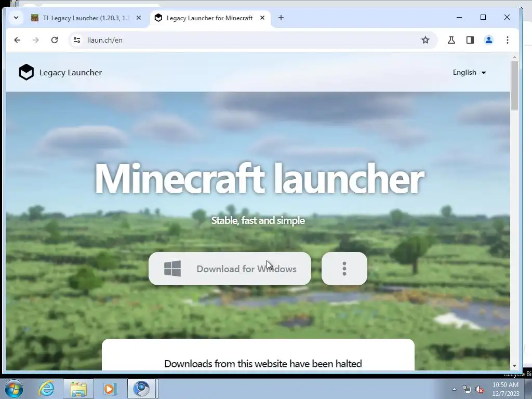Click the network tray icon

click(x=467, y=389)
